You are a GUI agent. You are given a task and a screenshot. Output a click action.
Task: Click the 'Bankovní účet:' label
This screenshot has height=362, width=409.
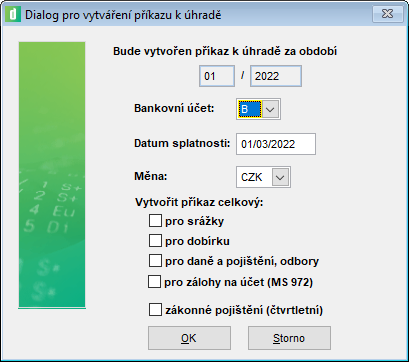[174, 109]
